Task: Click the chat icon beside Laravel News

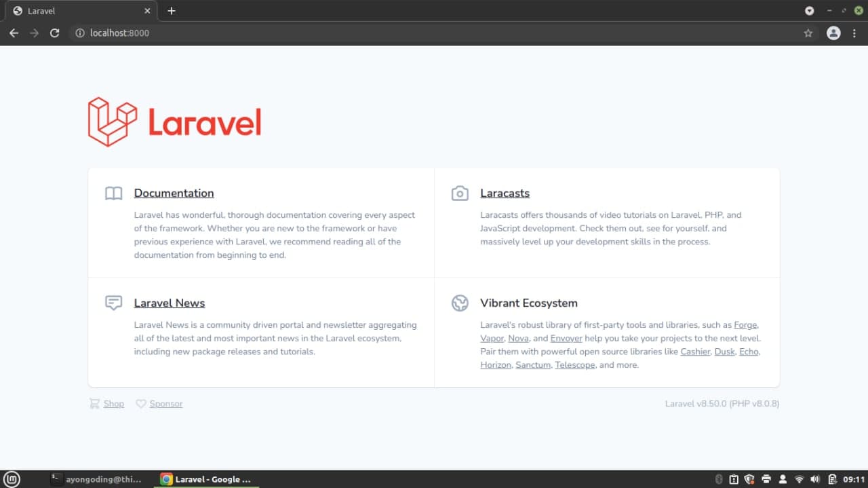Action: 113,303
